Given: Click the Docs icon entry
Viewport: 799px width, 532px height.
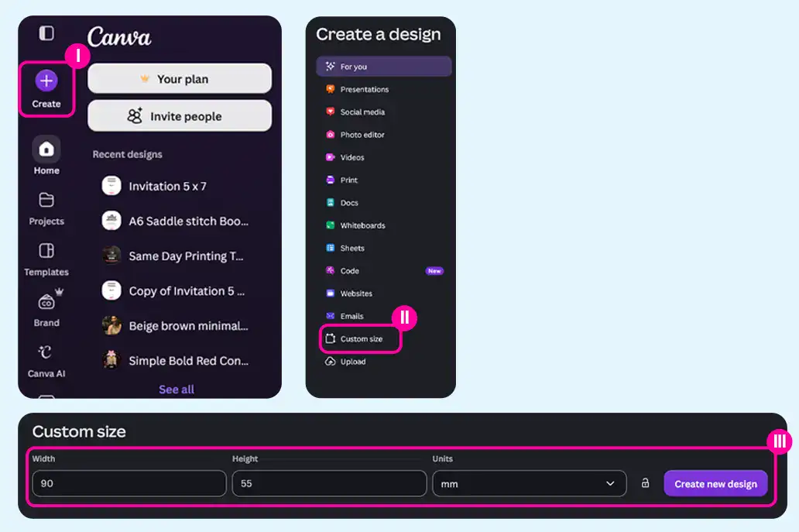Looking at the screenshot, I should [330, 202].
